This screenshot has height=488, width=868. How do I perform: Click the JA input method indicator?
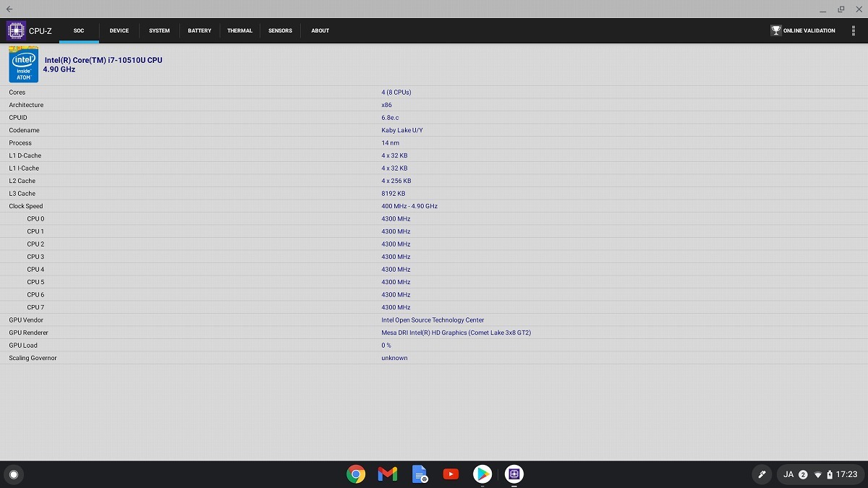click(x=788, y=474)
